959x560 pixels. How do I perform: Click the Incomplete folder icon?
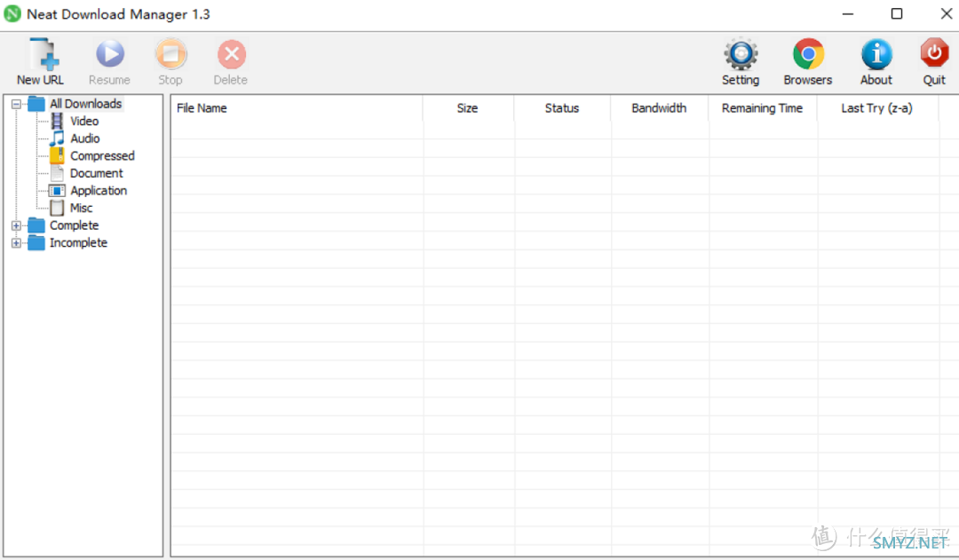36,242
